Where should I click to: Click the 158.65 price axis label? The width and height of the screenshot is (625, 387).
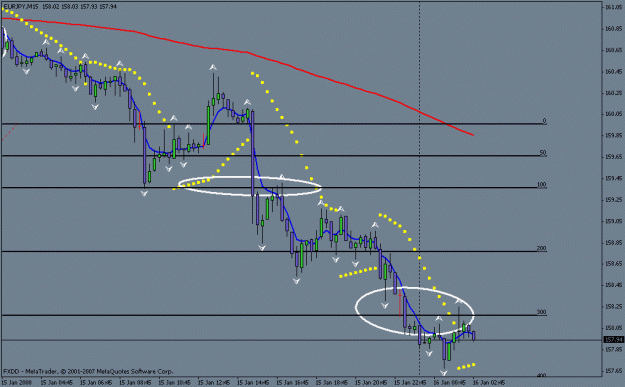point(614,264)
